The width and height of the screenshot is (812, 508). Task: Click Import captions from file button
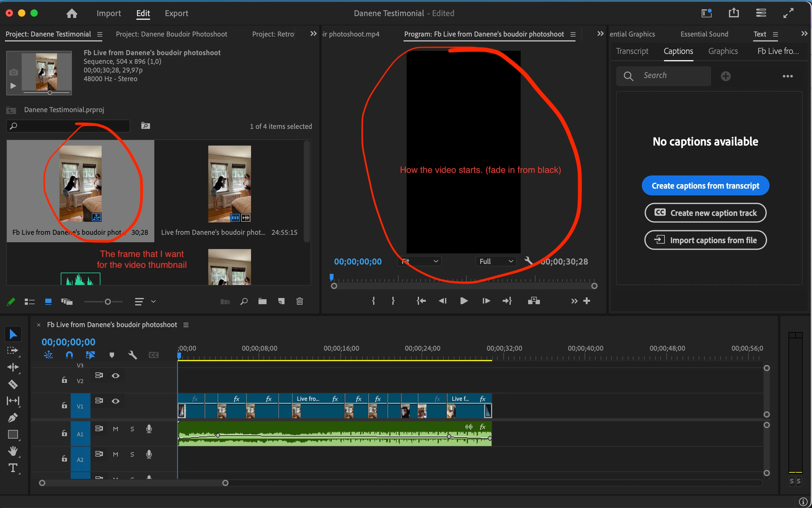coord(705,240)
